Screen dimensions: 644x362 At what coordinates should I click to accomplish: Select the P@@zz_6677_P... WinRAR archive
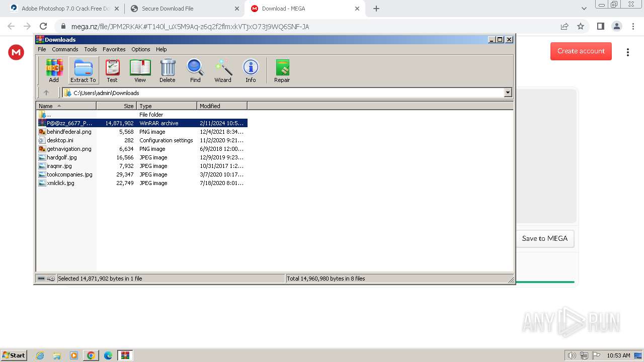point(142,123)
